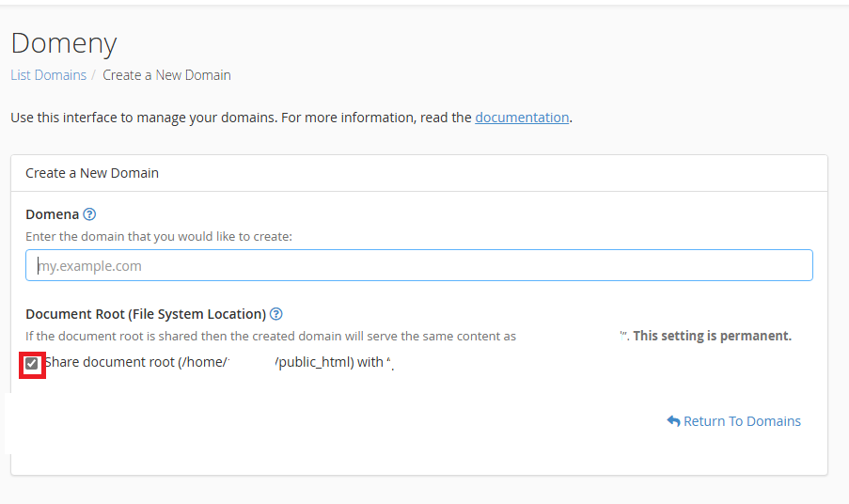Open help icon next to Domena label
The image size is (849, 504).
pyautogui.click(x=89, y=214)
